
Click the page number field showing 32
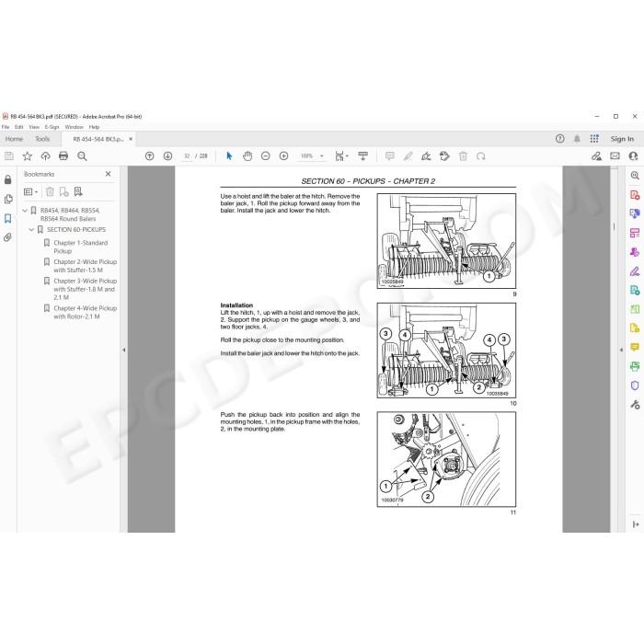click(x=187, y=156)
